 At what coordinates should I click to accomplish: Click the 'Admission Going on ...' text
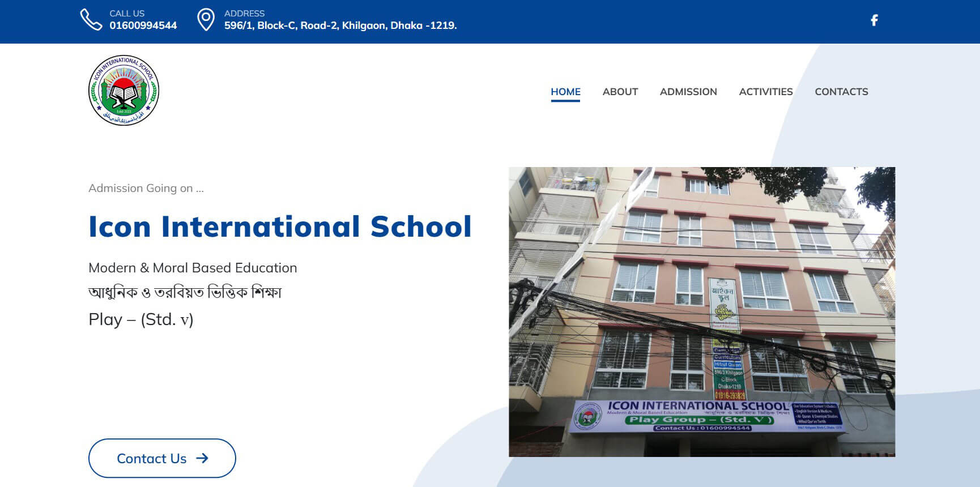(x=146, y=188)
